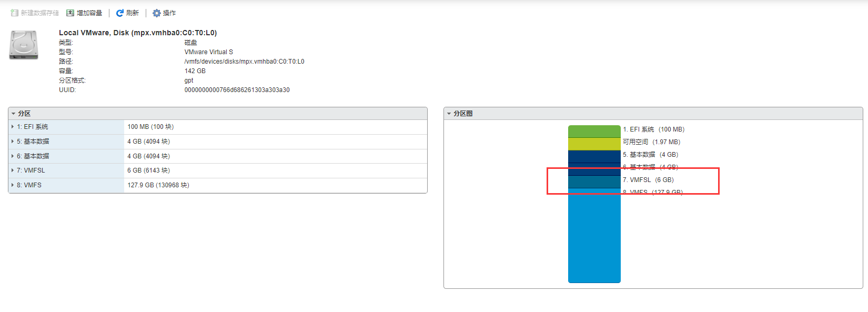Viewport: 868px width, 312px height.
Task: Expand partition 7: VMFSL row
Action: [x=13, y=170]
